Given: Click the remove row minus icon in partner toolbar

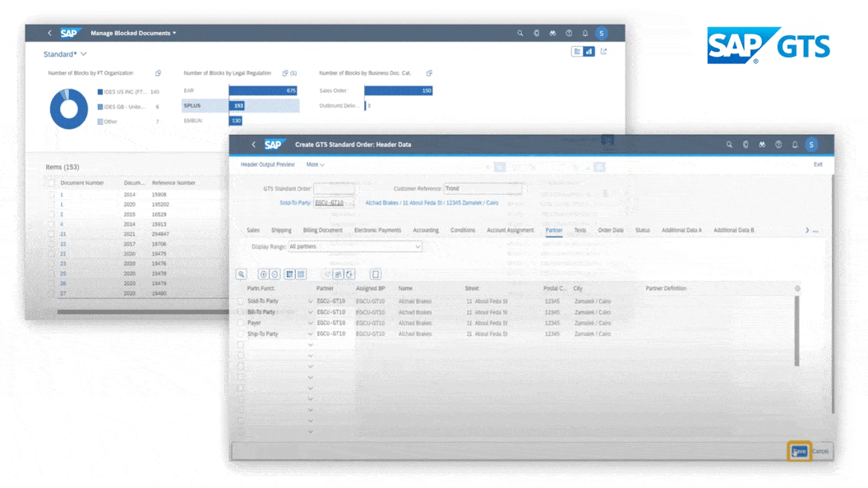Looking at the screenshot, I should point(275,274).
